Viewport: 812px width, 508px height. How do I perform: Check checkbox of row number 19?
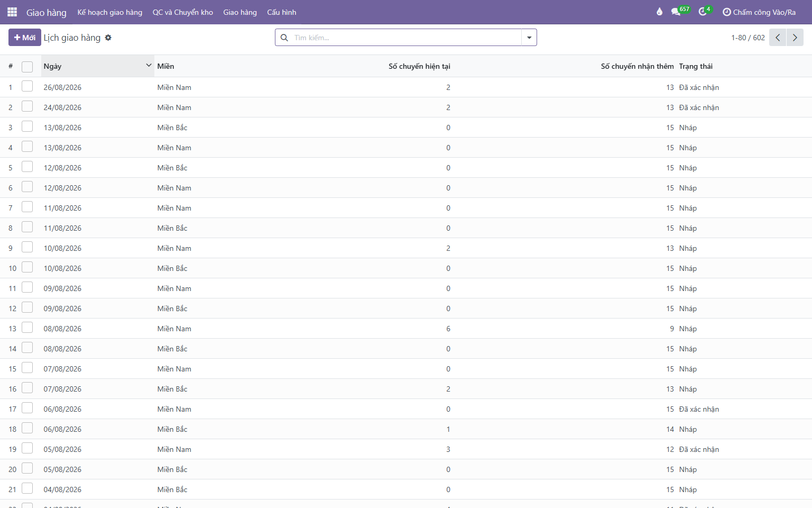pos(27,448)
